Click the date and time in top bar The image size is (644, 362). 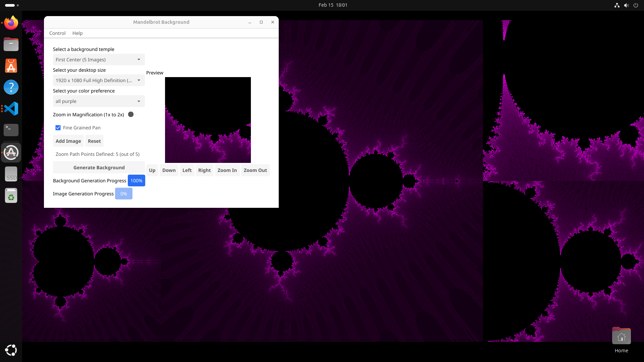click(333, 5)
